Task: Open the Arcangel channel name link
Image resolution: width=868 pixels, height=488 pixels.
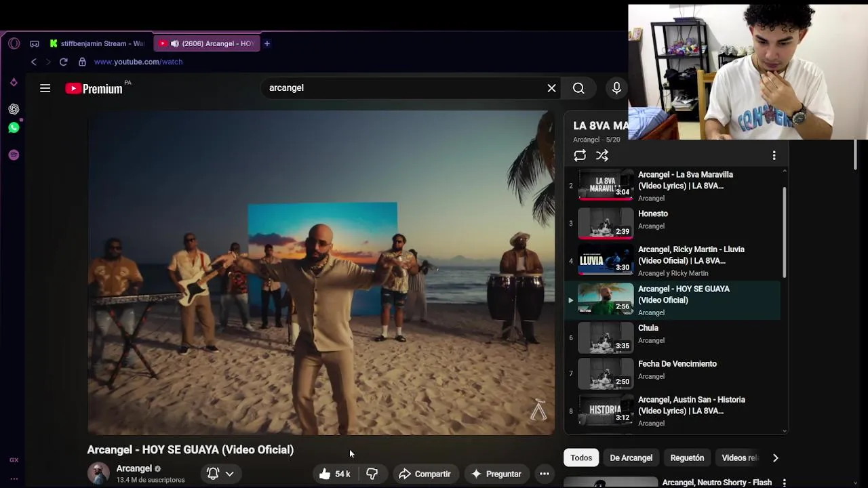Action: click(x=134, y=468)
